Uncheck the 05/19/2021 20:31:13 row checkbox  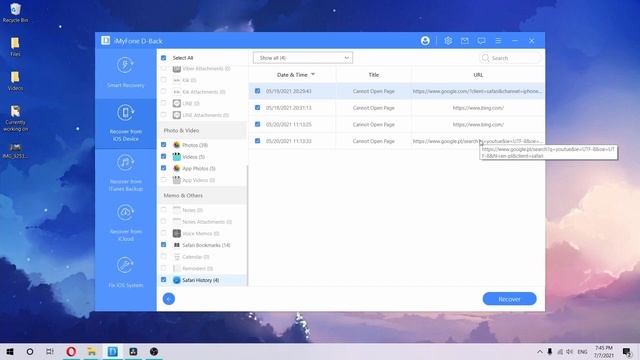[x=258, y=108]
